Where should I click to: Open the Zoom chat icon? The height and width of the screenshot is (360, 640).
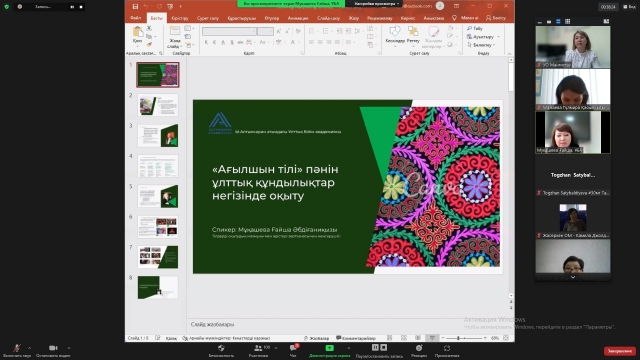[293, 348]
